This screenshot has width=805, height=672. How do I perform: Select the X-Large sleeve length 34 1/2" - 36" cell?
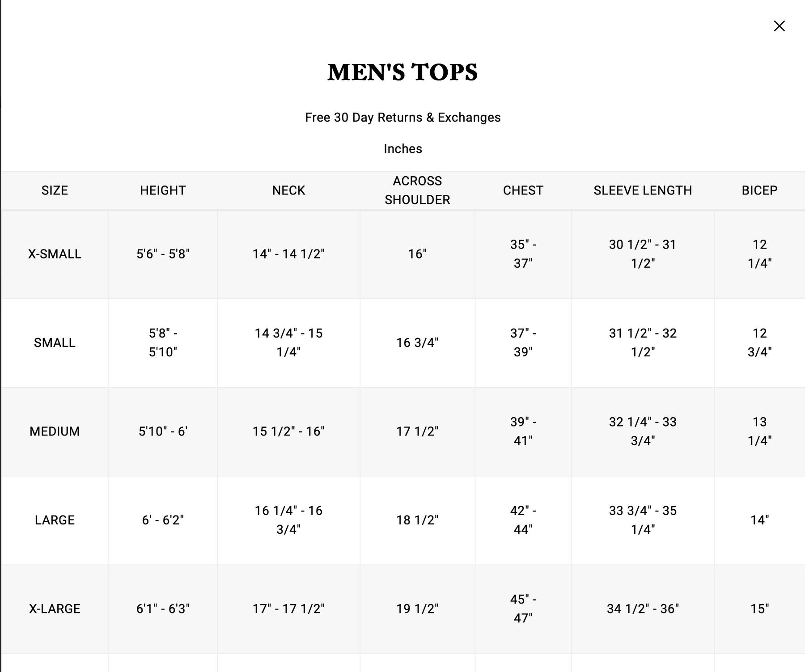coord(643,609)
